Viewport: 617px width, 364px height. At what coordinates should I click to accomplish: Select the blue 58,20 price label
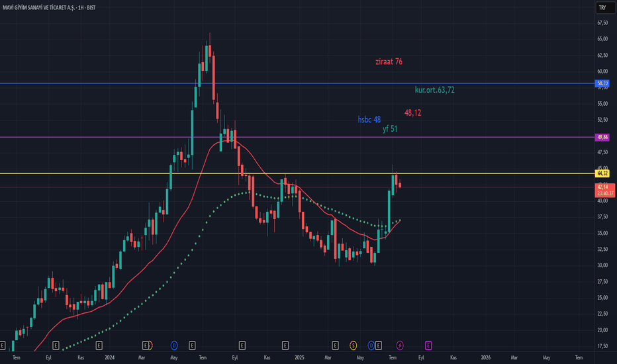[x=602, y=83]
